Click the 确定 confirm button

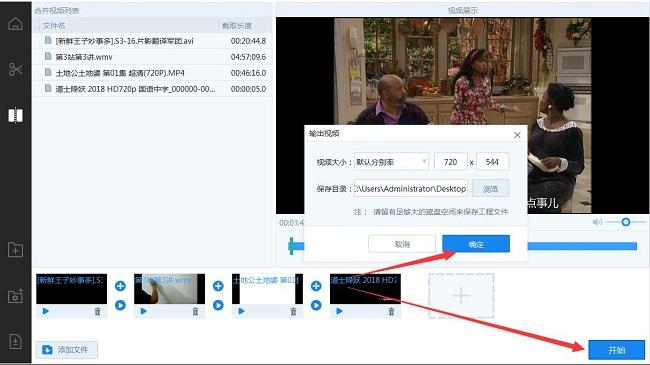coord(476,244)
